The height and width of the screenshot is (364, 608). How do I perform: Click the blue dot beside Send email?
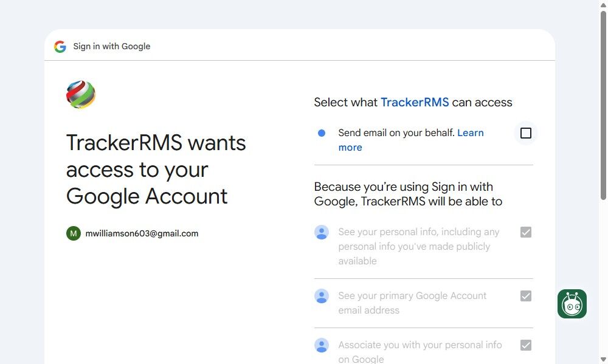coord(322,133)
